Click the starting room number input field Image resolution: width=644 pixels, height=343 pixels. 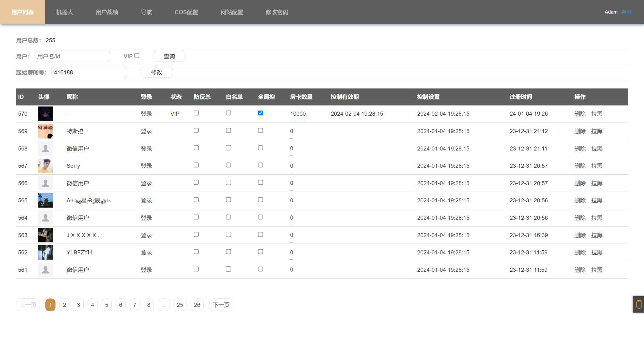pos(89,72)
